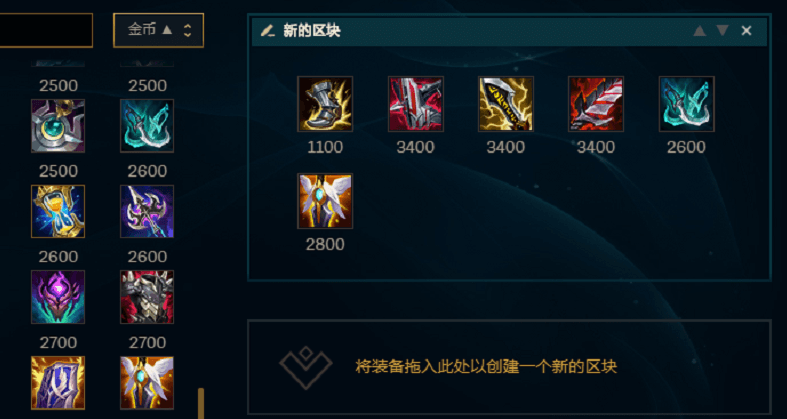Image resolution: width=787 pixels, height=419 pixels.
Task: Select the purple mask item in list
Action: pos(58,297)
